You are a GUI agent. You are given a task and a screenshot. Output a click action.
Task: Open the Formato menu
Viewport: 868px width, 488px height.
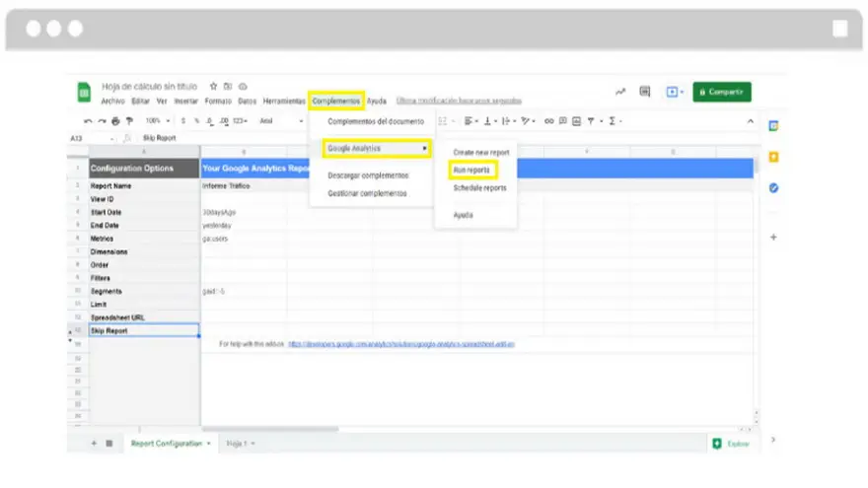pyautogui.click(x=218, y=101)
